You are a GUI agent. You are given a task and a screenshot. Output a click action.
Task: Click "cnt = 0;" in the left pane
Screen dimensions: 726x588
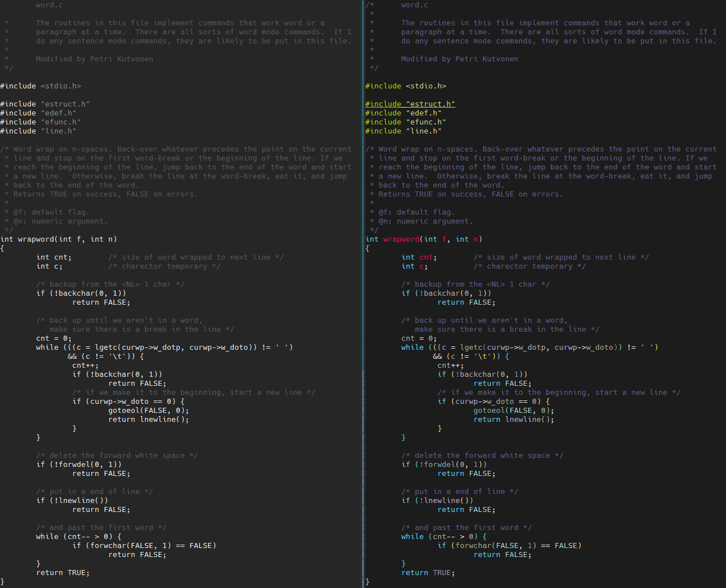click(54, 338)
